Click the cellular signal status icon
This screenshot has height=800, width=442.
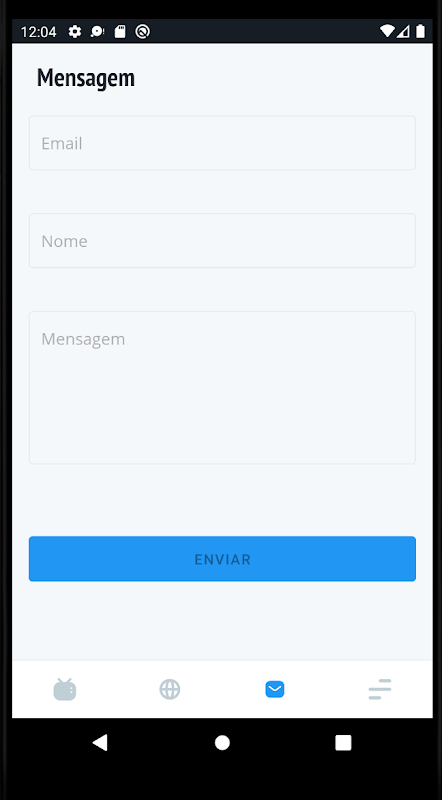[403, 32]
